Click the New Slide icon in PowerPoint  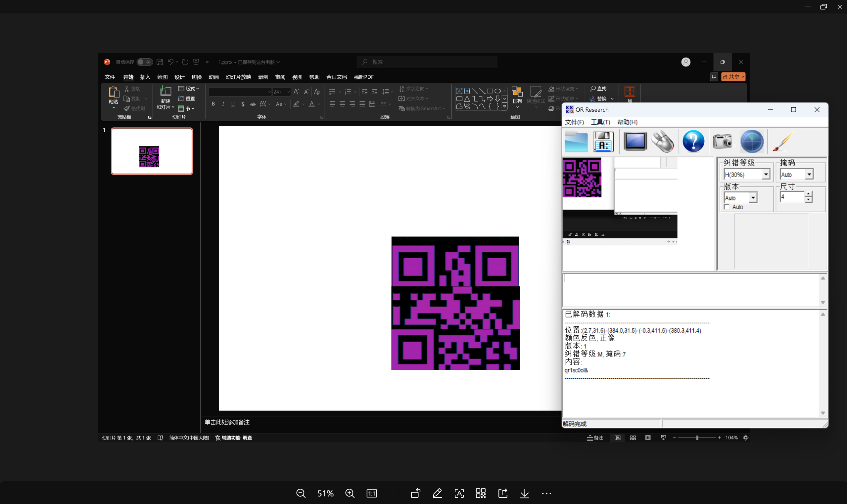(165, 91)
